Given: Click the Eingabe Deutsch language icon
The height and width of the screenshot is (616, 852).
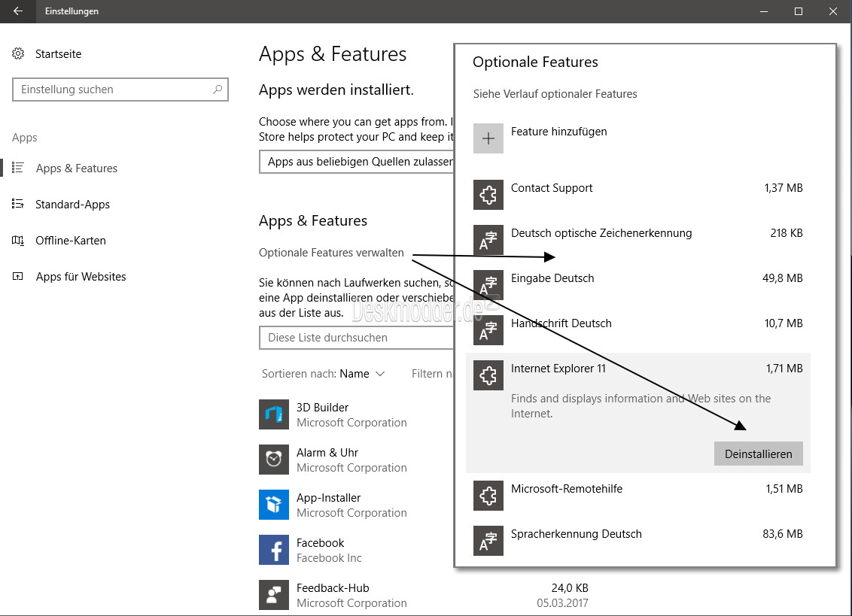Looking at the screenshot, I should [x=488, y=284].
